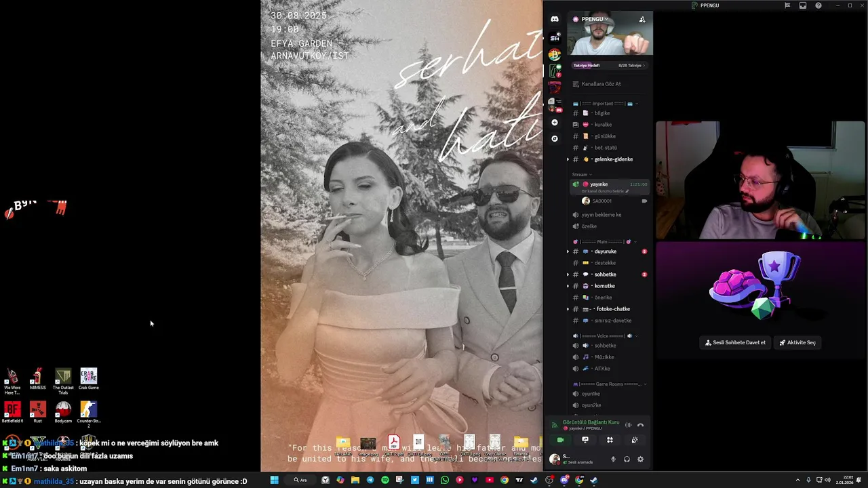Open Kanallara Göz At channel browser
Viewport: 868px width, 488px height.
610,84
